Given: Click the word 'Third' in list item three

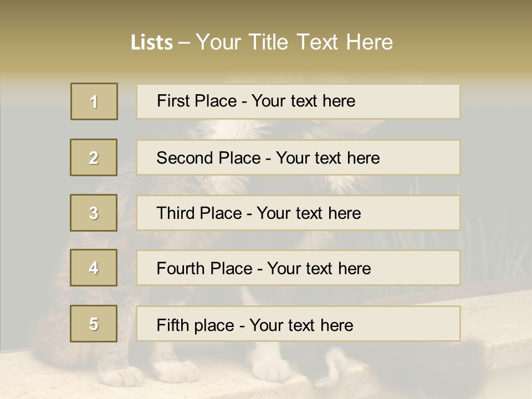Looking at the screenshot, I should (176, 213).
